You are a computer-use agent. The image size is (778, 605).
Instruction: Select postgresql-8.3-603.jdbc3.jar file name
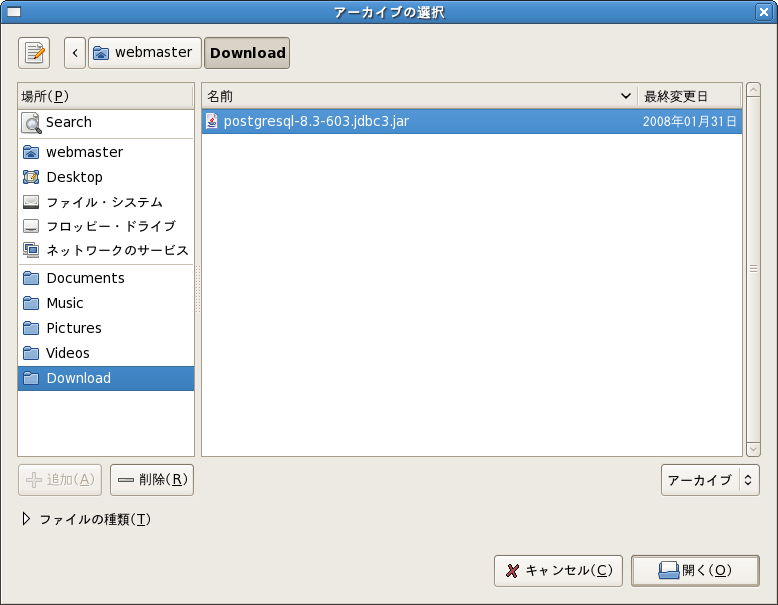(316, 121)
